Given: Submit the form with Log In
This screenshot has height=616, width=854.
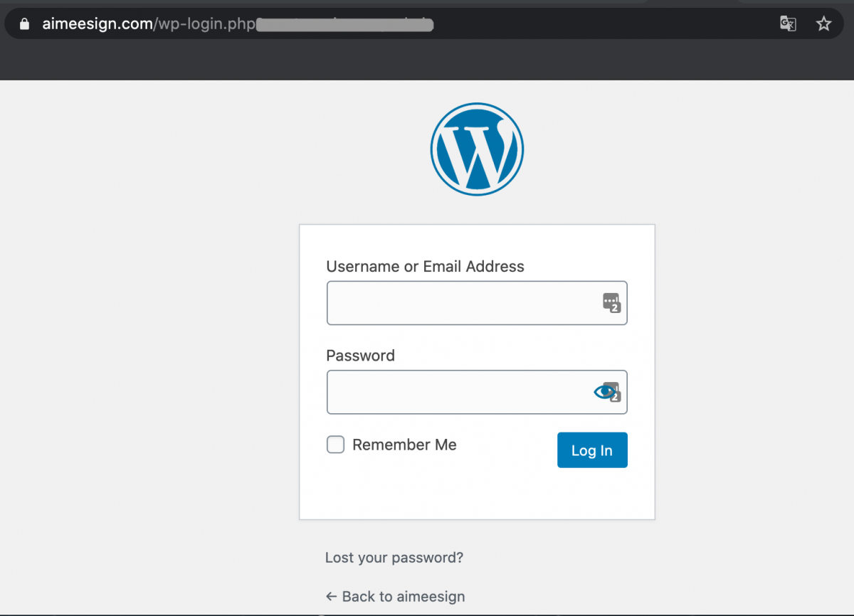Looking at the screenshot, I should (592, 450).
